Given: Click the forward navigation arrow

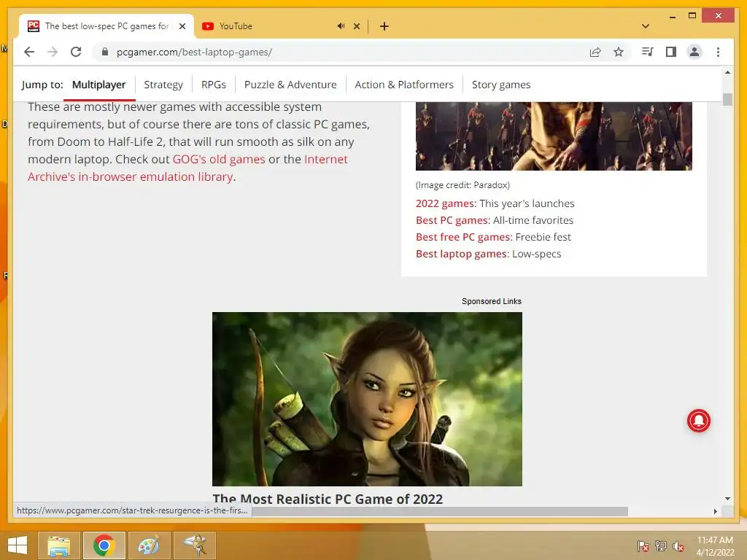Looking at the screenshot, I should [53, 52].
